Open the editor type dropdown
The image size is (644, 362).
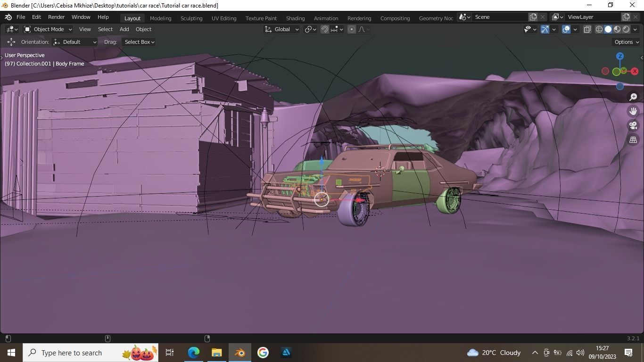pyautogui.click(x=11, y=29)
